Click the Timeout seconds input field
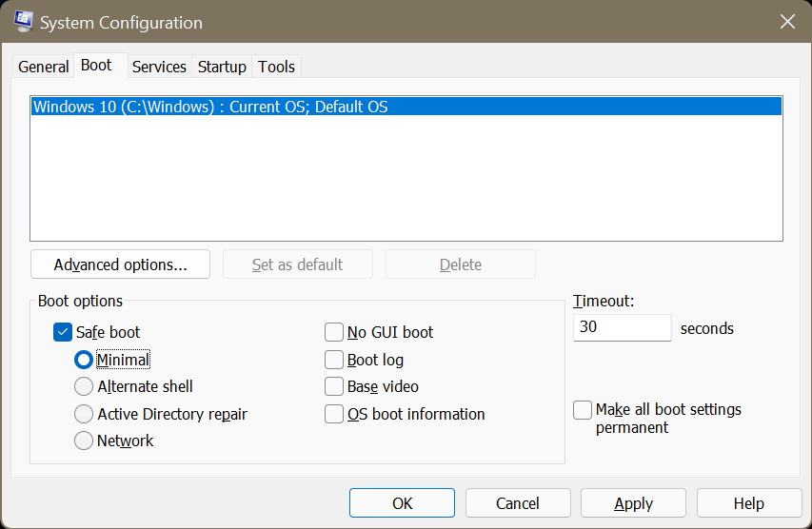 pos(622,327)
